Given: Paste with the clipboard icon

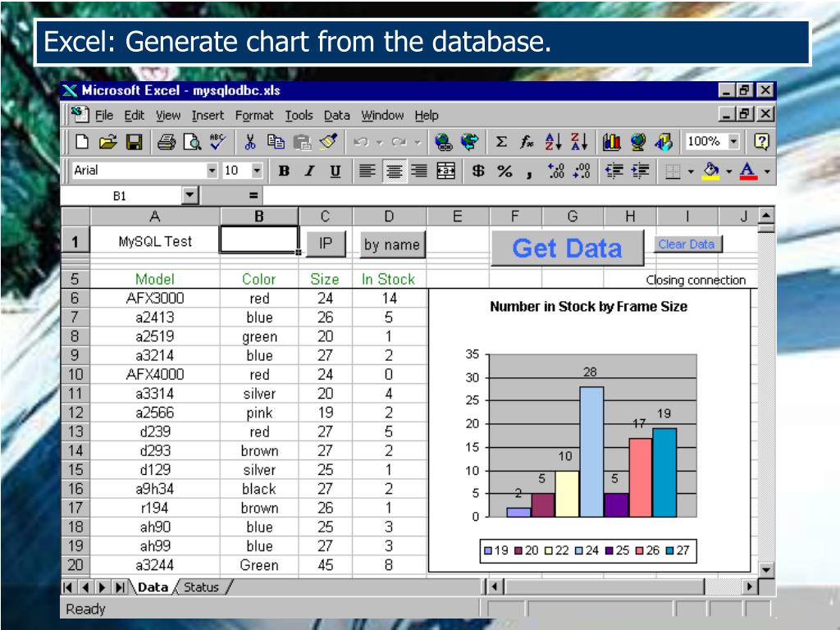Looking at the screenshot, I should 302,142.
